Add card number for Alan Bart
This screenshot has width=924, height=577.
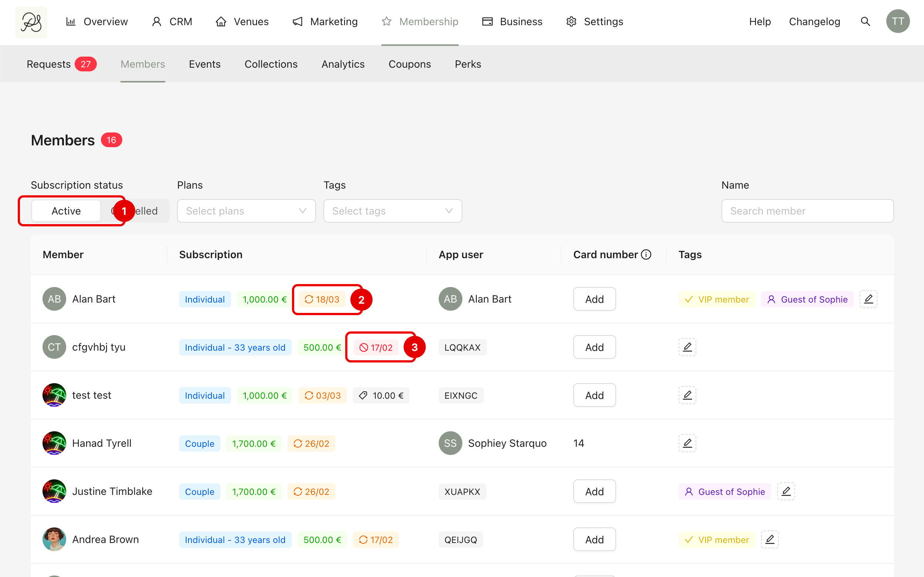click(594, 299)
